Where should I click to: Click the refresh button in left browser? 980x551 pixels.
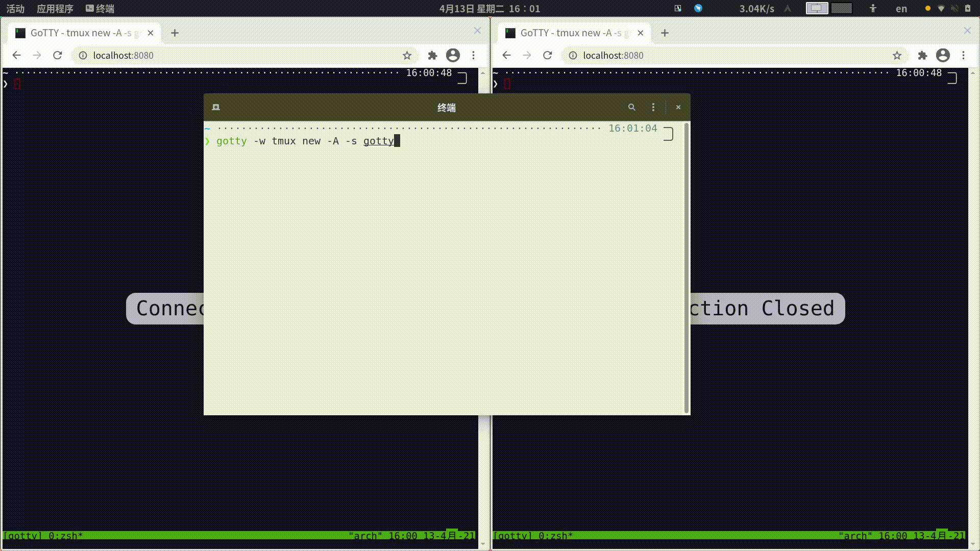coord(58,55)
